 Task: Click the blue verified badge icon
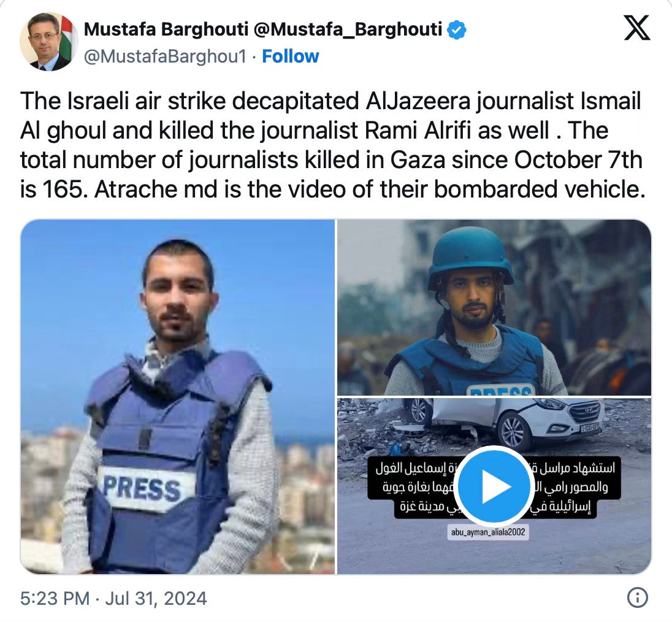tap(456, 30)
